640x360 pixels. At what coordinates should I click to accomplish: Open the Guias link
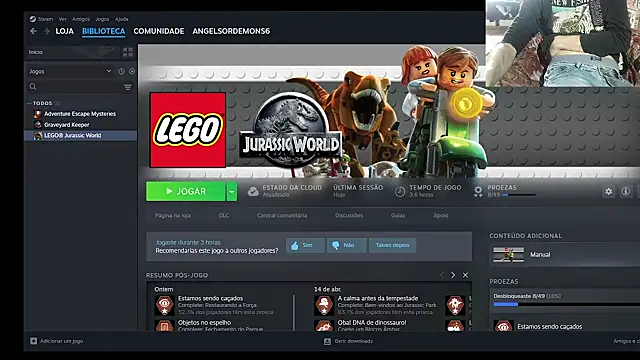(x=398, y=216)
